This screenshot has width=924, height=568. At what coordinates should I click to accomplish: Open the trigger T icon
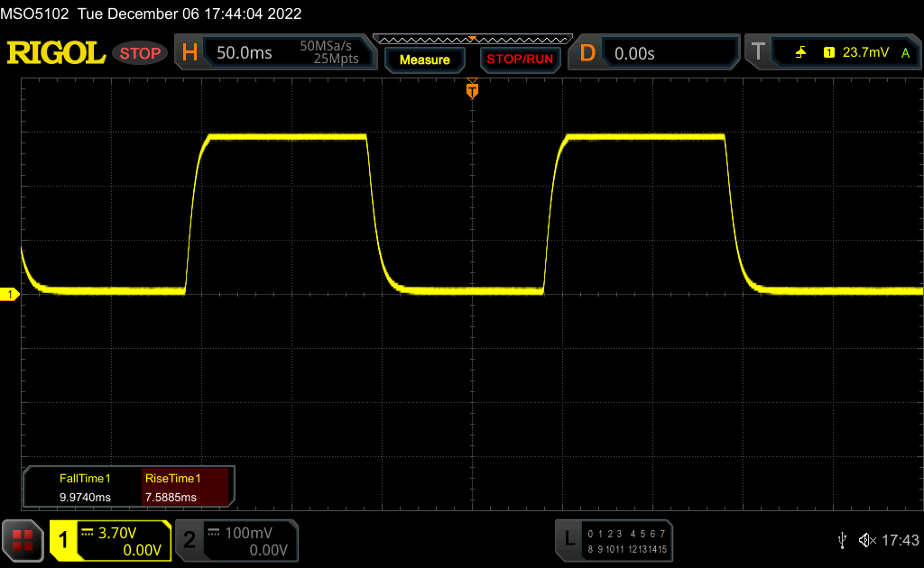click(758, 51)
